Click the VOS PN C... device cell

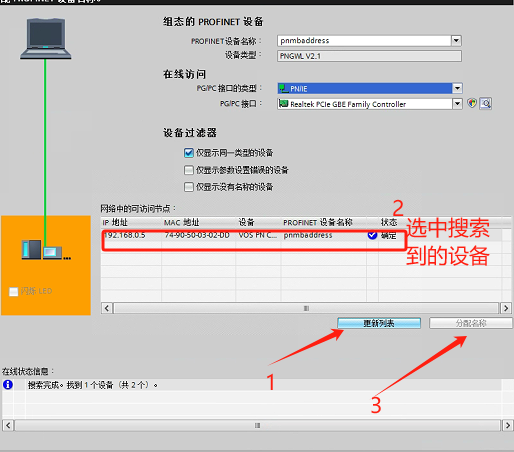click(x=258, y=235)
